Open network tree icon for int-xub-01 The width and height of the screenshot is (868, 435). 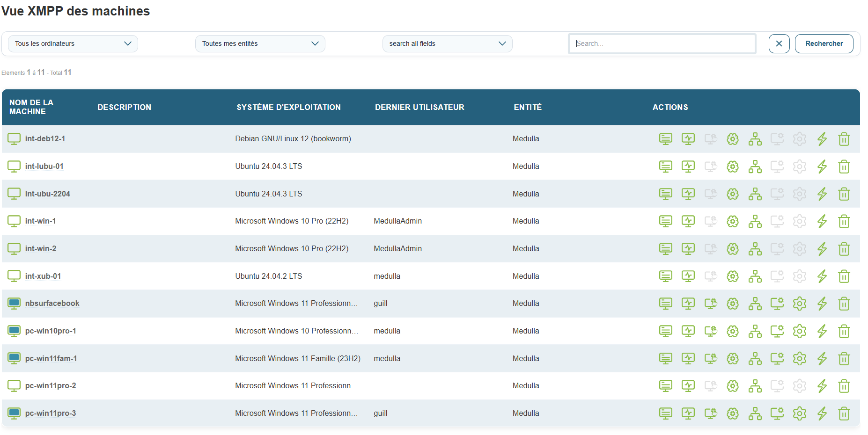tap(755, 276)
